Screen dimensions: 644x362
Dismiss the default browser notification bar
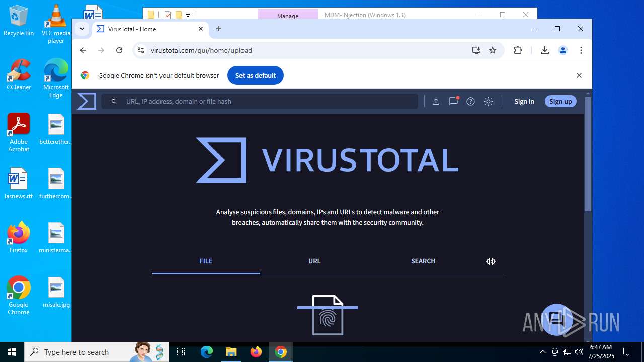[579, 75]
